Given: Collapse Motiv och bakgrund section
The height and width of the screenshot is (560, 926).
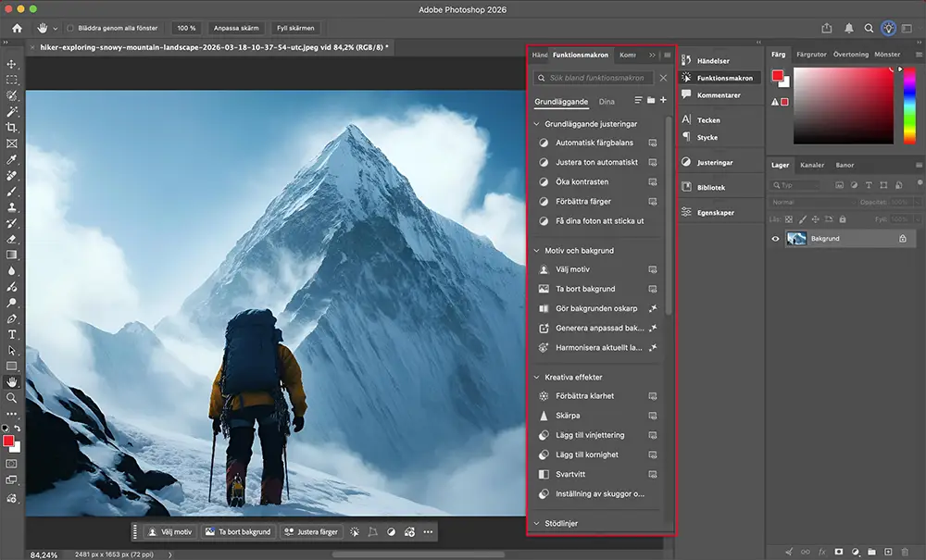Looking at the screenshot, I should (536, 251).
